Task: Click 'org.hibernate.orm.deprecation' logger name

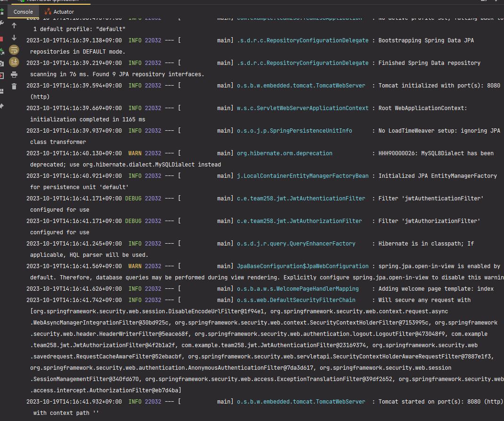Action: pos(284,153)
